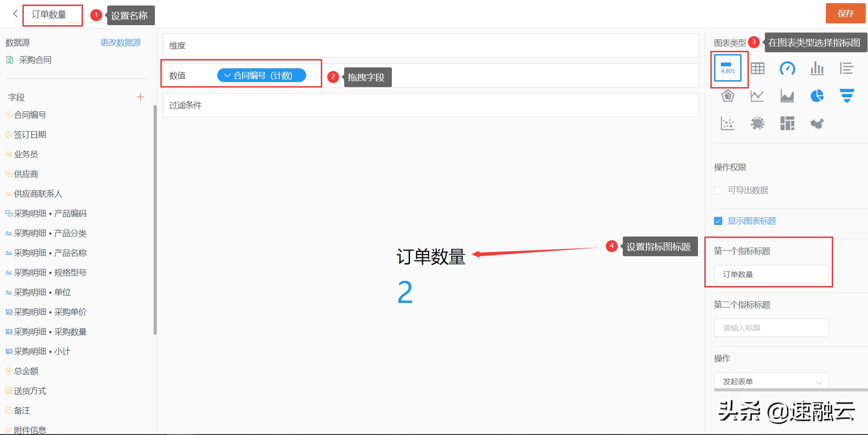This screenshot has width=868, height=435.
Task: Click the preview indicator value 2
Action: (405, 292)
